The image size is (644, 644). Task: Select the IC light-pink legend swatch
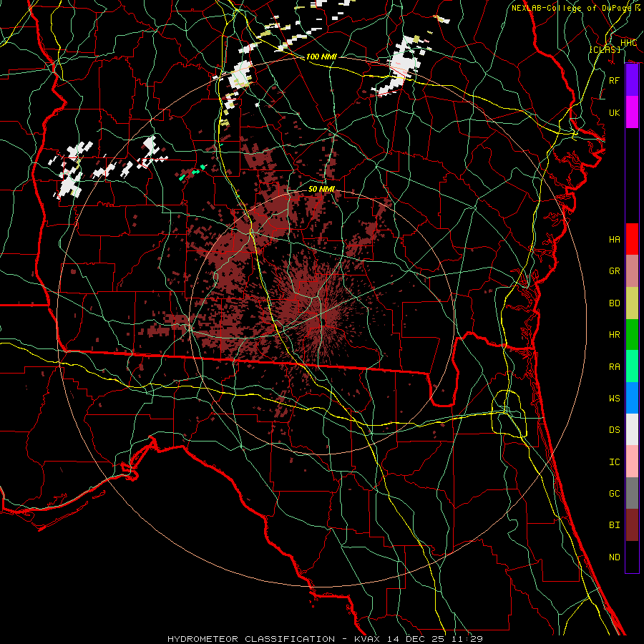632,462
